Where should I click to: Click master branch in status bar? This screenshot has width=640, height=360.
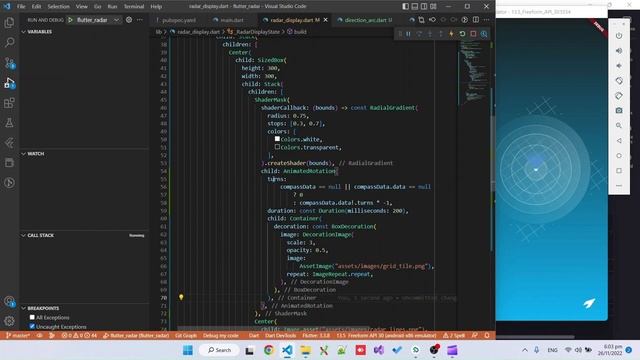18,336
